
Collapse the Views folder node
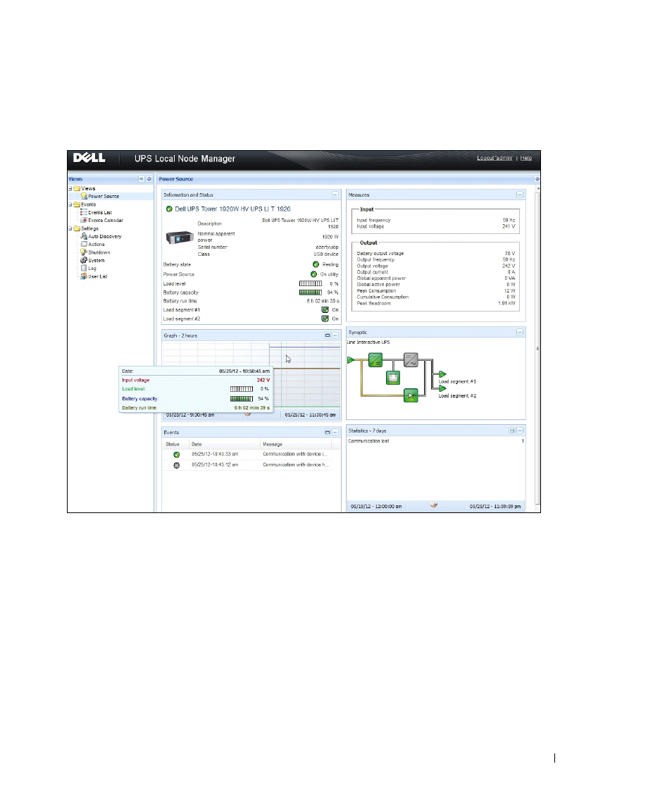click(70, 189)
